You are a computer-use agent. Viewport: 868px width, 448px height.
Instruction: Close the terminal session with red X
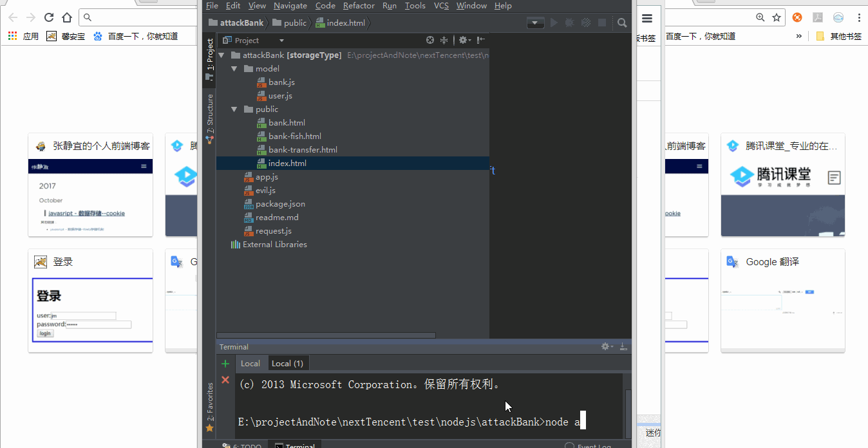[225, 380]
